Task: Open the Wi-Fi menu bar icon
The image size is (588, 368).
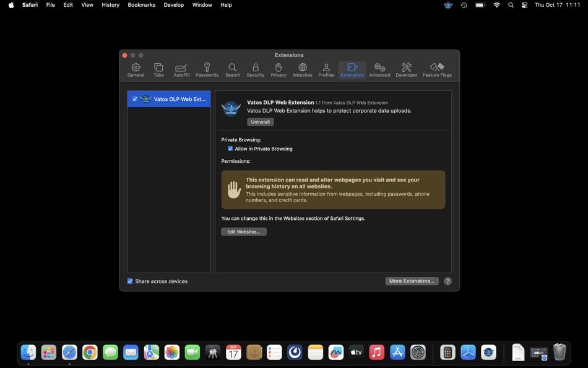Action: pyautogui.click(x=496, y=5)
